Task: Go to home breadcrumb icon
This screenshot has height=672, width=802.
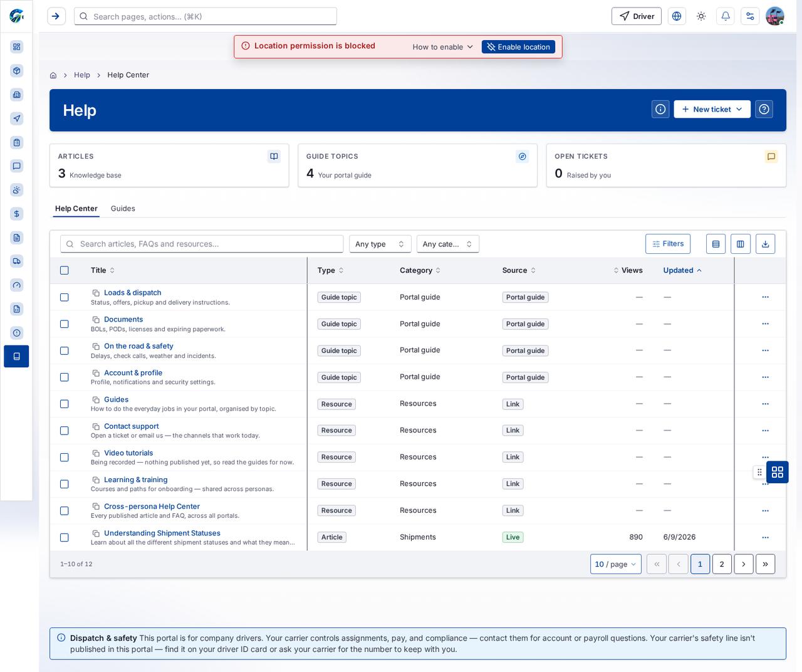Action: tap(53, 75)
